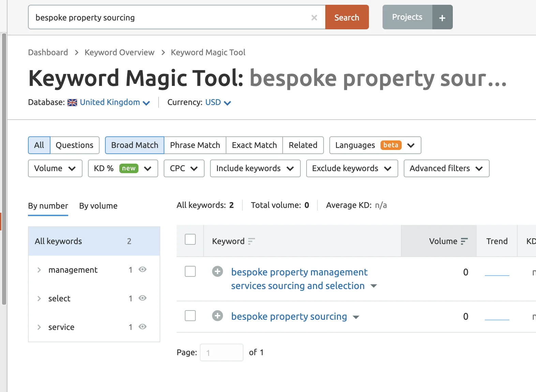
Task: Toggle the eye icon for management group
Action: 143,269
